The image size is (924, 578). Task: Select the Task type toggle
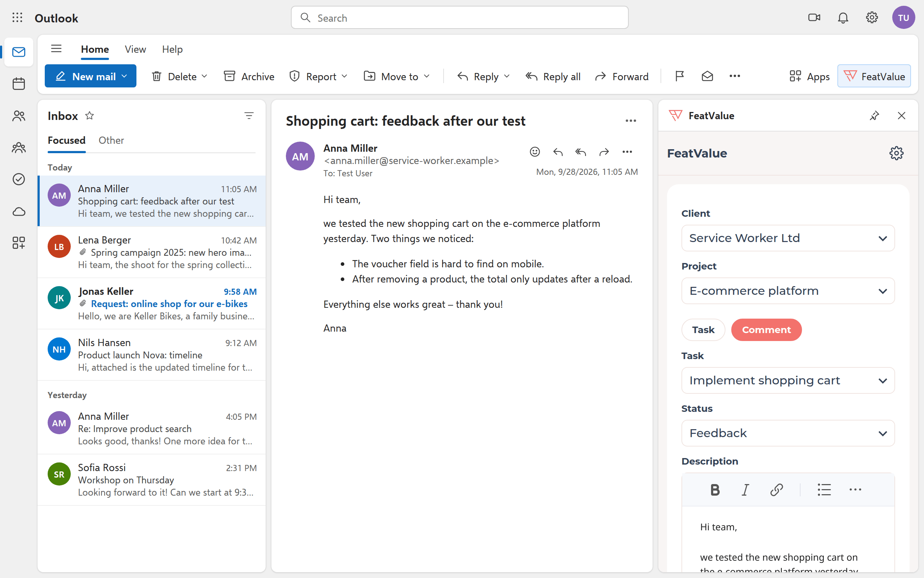[x=703, y=330]
